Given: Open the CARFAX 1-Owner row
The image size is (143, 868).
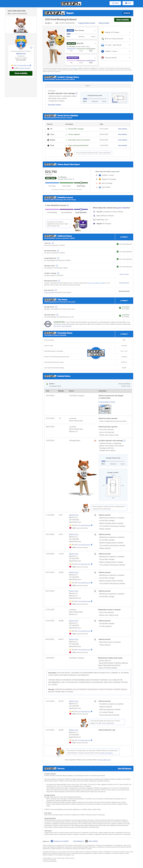Looking at the screenshot, I should point(115,51).
